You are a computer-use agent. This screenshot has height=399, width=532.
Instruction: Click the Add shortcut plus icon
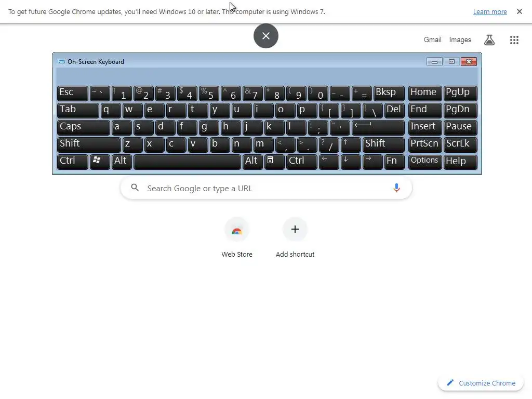coord(295,229)
